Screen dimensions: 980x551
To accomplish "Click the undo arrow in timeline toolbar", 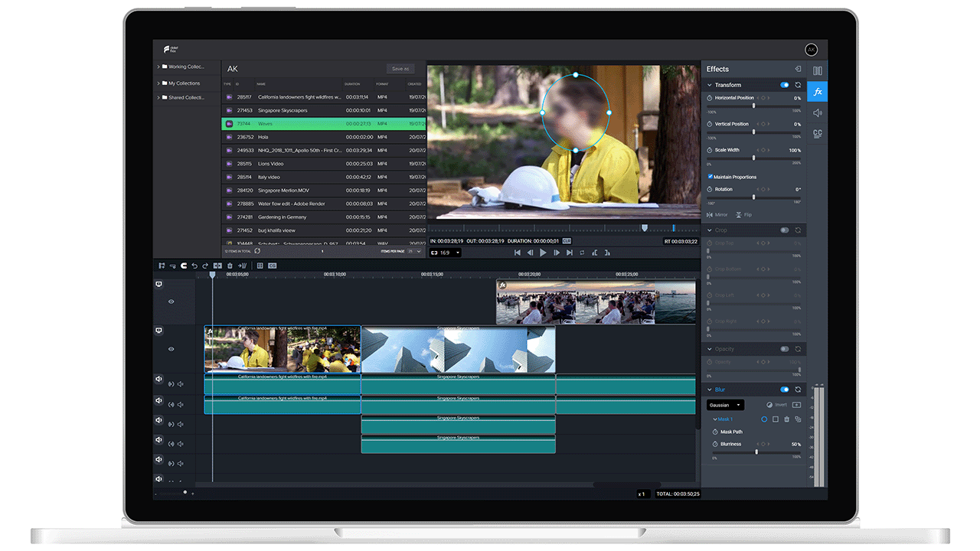I will pyautogui.click(x=194, y=266).
